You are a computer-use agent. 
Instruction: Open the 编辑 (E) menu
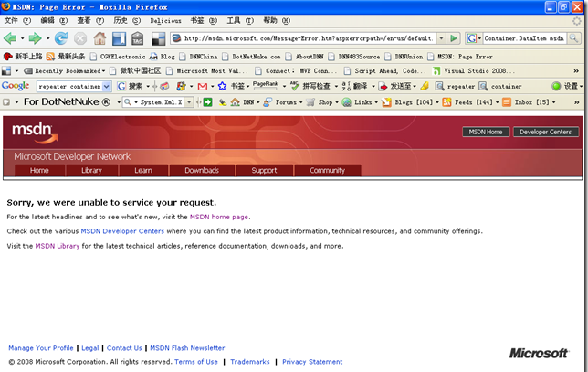coord(54,21)
